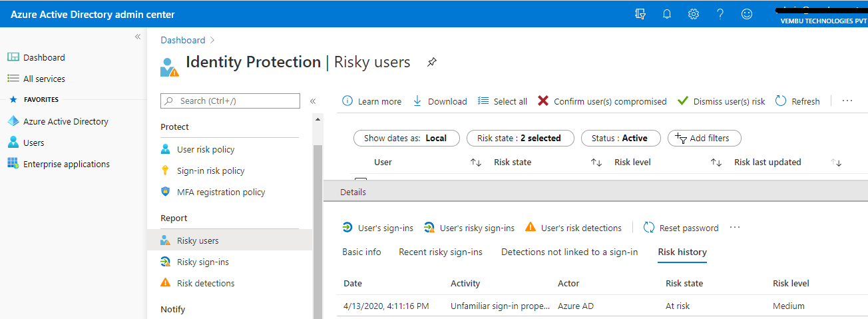The height and width of the screenshot is (319, 868).
Task: Click the At risk state cell
Action: pyautogui.click(x=678, y=306)
